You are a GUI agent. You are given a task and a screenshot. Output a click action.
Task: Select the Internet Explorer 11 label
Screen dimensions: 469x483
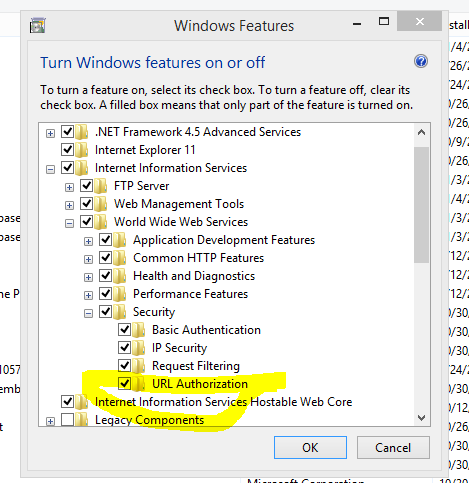coord(145,150)
